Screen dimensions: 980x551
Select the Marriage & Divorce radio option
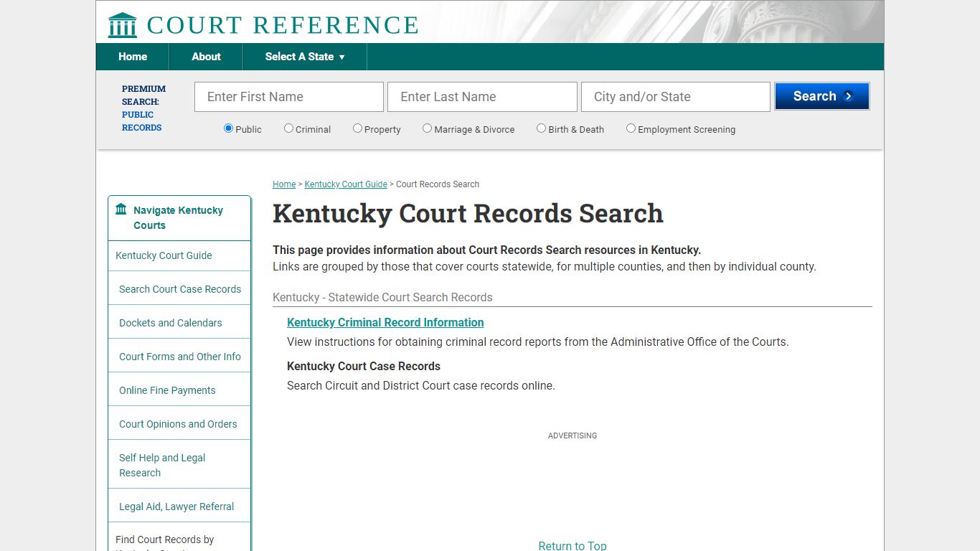coord(427,128)
